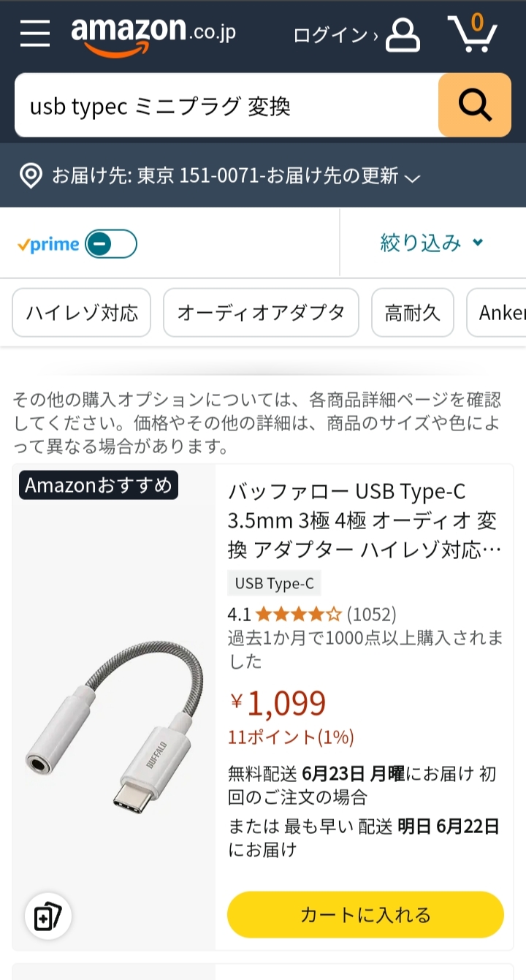Select the ハイレゾ対応 filter chip

pyautogui.click(x=80, y=312)
